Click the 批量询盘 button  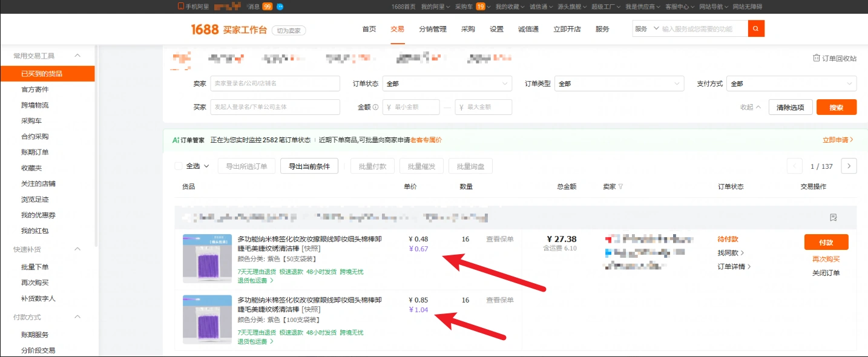471,166
